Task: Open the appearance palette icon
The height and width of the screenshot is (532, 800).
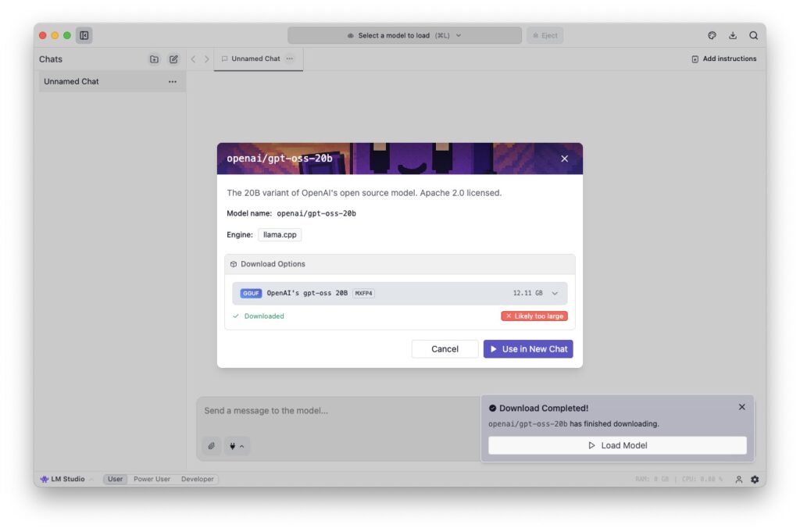Action: pos(712,35)
